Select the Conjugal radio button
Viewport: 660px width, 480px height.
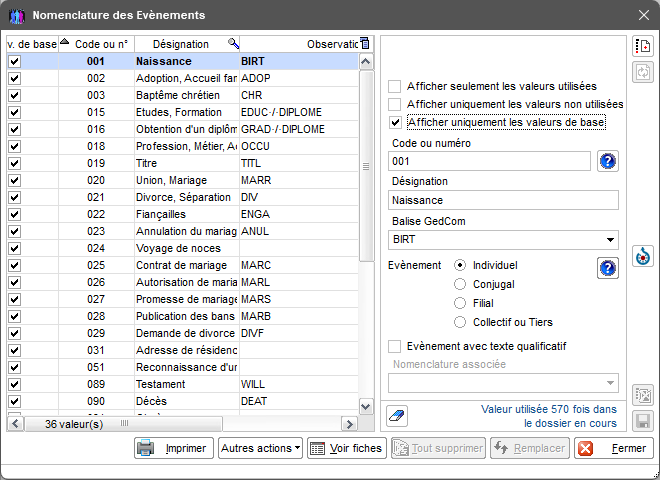[x=460, y=284]
